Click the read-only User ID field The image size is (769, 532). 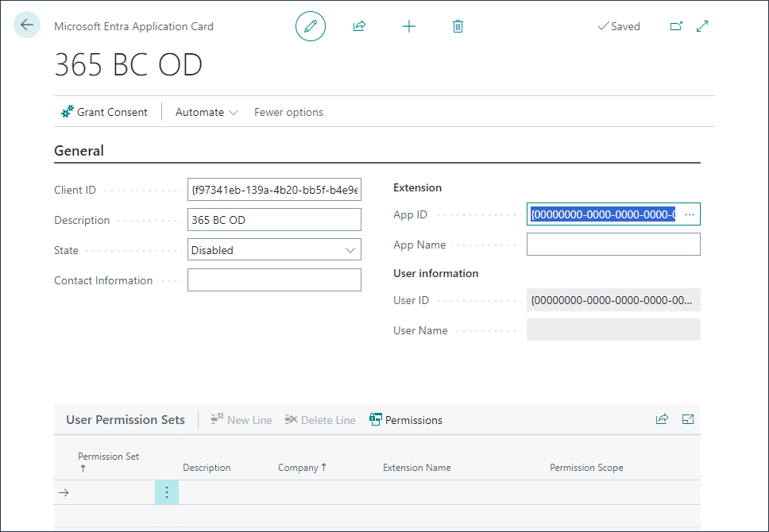pos(613,300)
